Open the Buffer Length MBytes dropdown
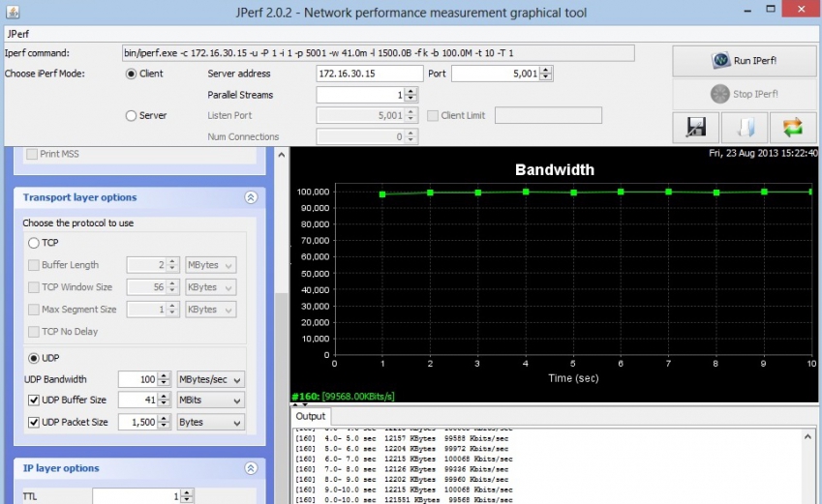 210,265
